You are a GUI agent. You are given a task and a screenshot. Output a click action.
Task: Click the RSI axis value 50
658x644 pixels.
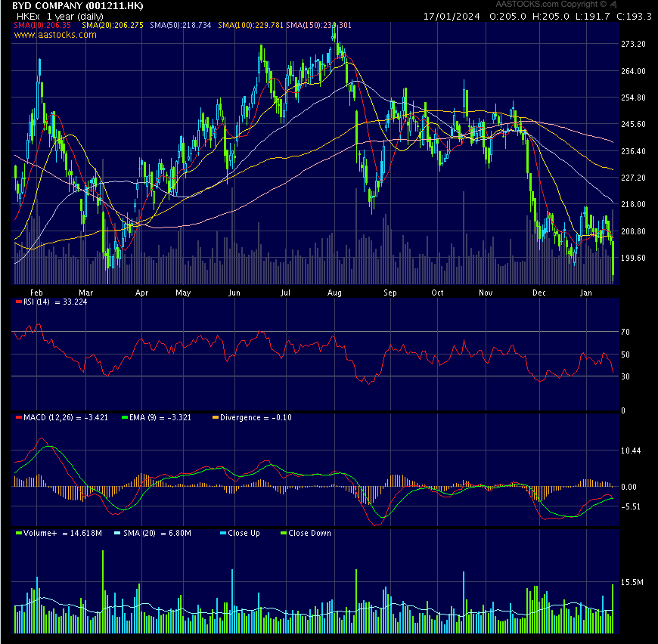[x=625, y=355]
